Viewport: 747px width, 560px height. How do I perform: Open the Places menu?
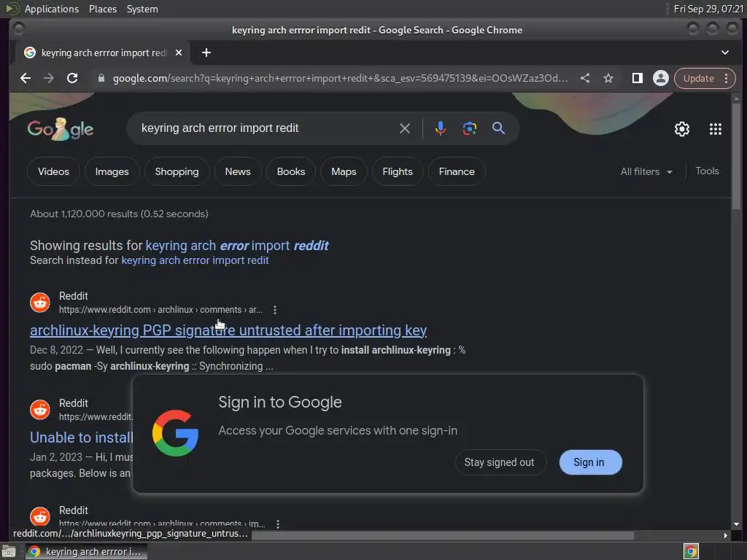(x=102, y=9)
